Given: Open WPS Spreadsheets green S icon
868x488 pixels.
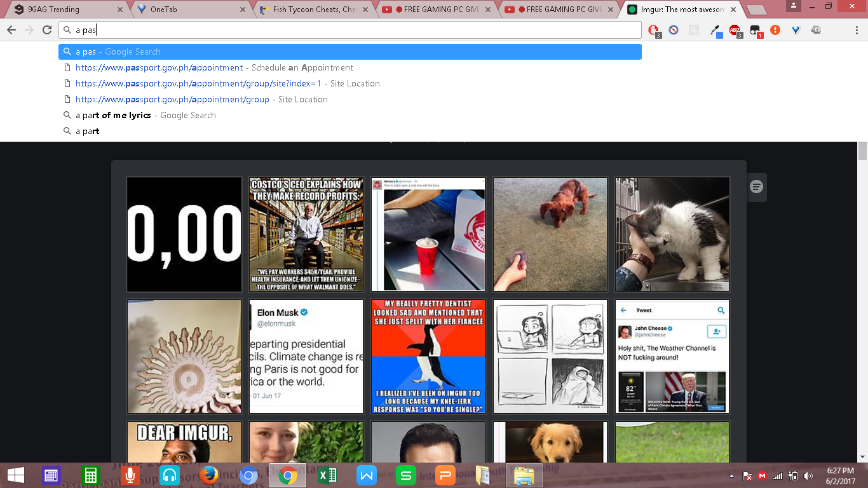Looking at the screenshot, I should [406, 475].
